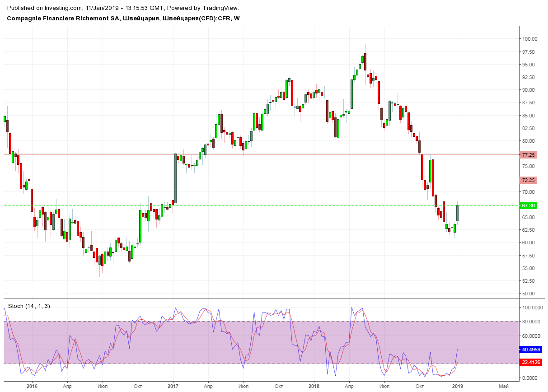Viewport: 548px width, 392px height.
Task: Click the 85.00 price axis label
Action: (x=529, y=116)
